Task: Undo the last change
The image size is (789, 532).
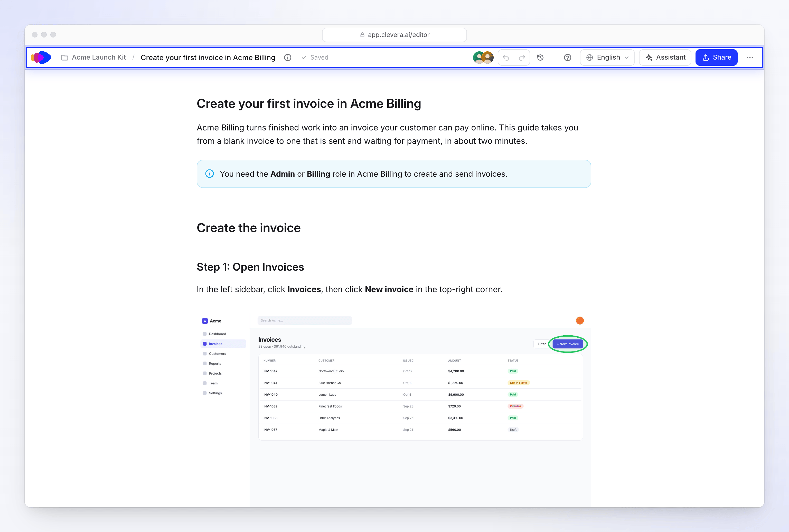Action: pyautogui.click(x=506, y=57)
